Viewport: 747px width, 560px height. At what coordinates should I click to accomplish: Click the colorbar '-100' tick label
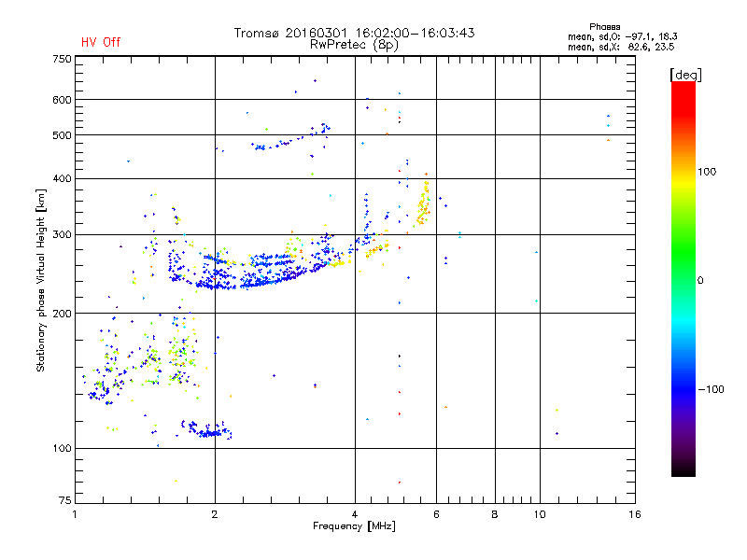711,389
